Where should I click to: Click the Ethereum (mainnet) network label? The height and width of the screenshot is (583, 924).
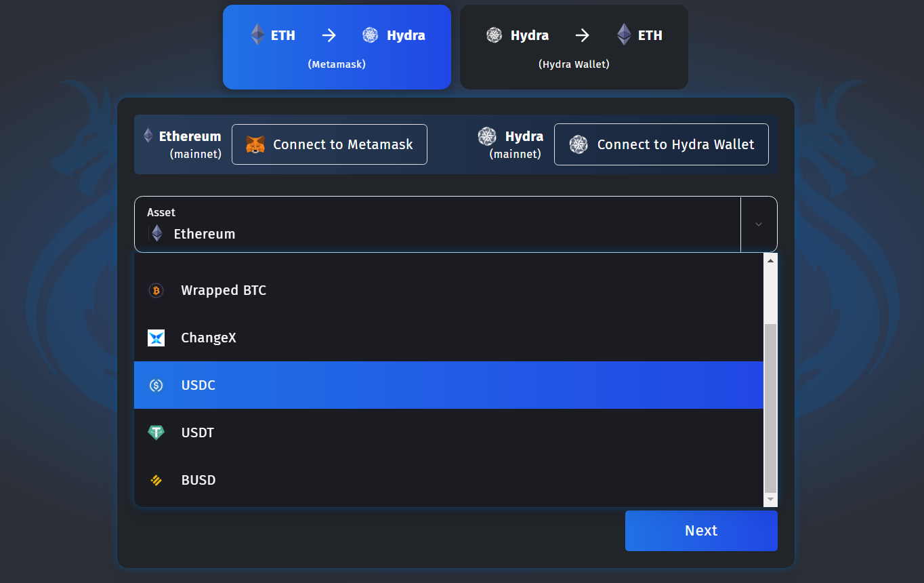click(x=190, y=144)
